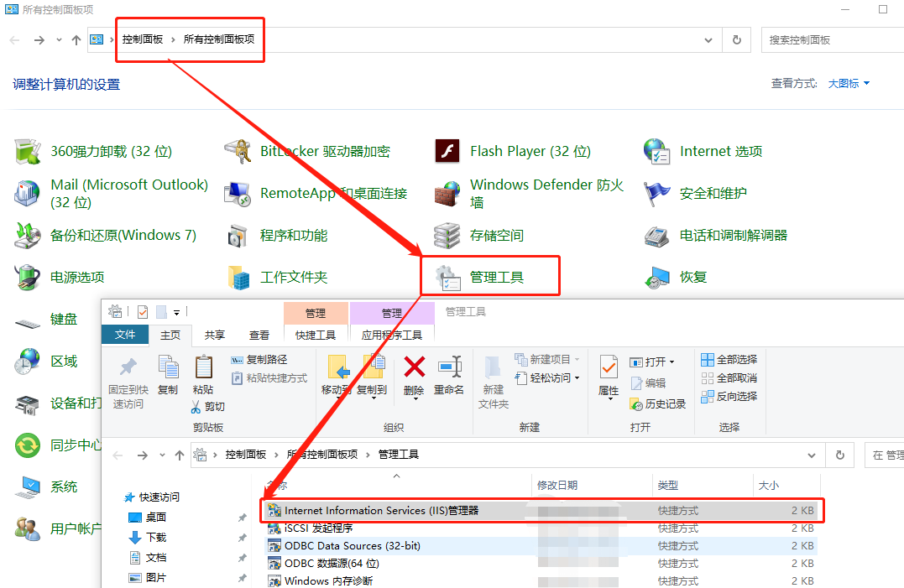The height and width of the screenshot is (588, 904).
Task: Open 文档 in quick access sidebar
Action: point(148,558)
